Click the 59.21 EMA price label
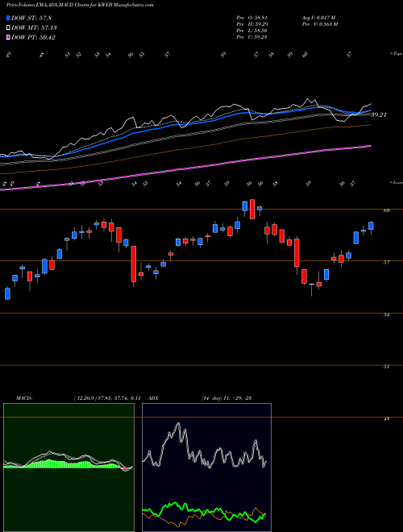This screenshot has height=532, width=403. (379, 115)
